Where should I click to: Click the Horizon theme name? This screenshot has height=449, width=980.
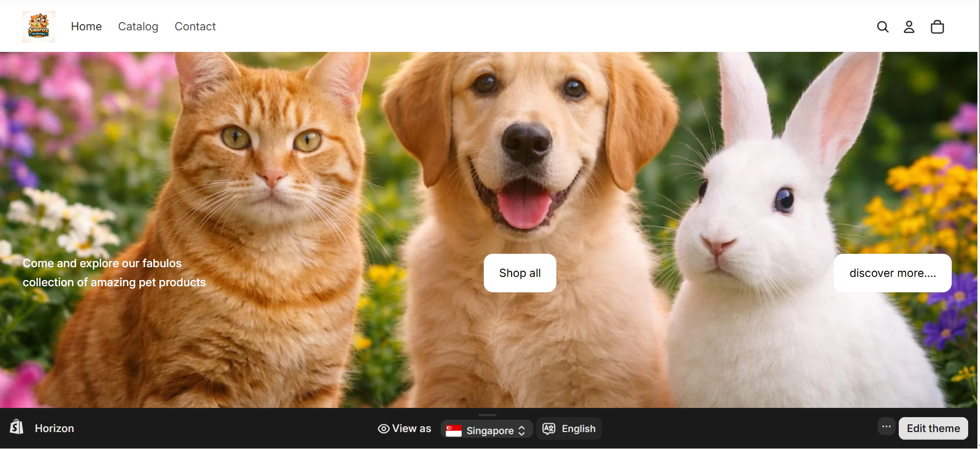[x=55, y=428]
